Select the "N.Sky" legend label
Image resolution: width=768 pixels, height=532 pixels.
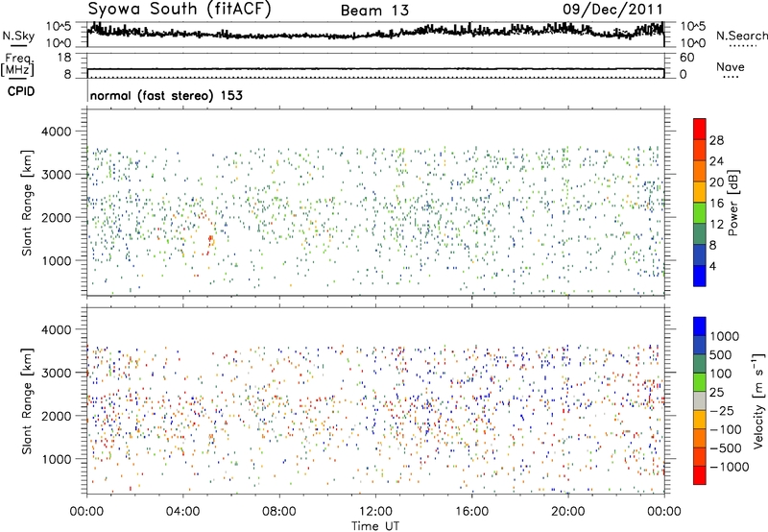[x=18, y=36]
